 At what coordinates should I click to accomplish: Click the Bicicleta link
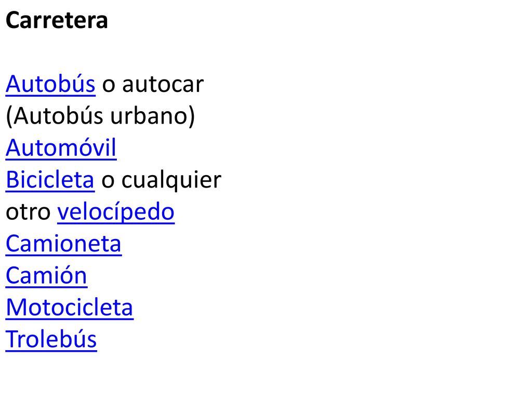pos(50,179)
